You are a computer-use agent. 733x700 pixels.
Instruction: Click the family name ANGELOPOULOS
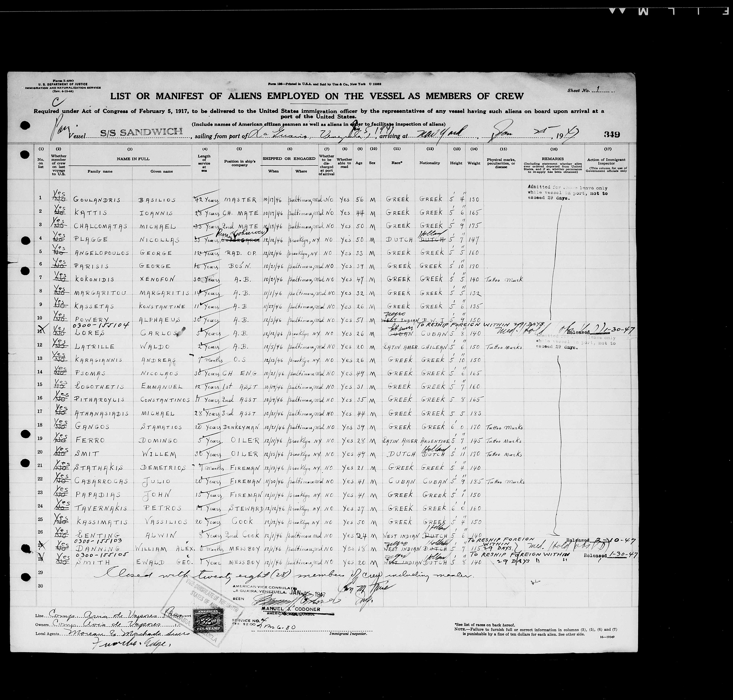pyautogui.click(x=101, y=253)
